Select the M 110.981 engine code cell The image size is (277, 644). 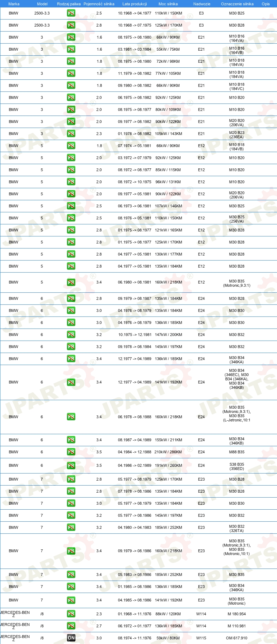(237, 626)
